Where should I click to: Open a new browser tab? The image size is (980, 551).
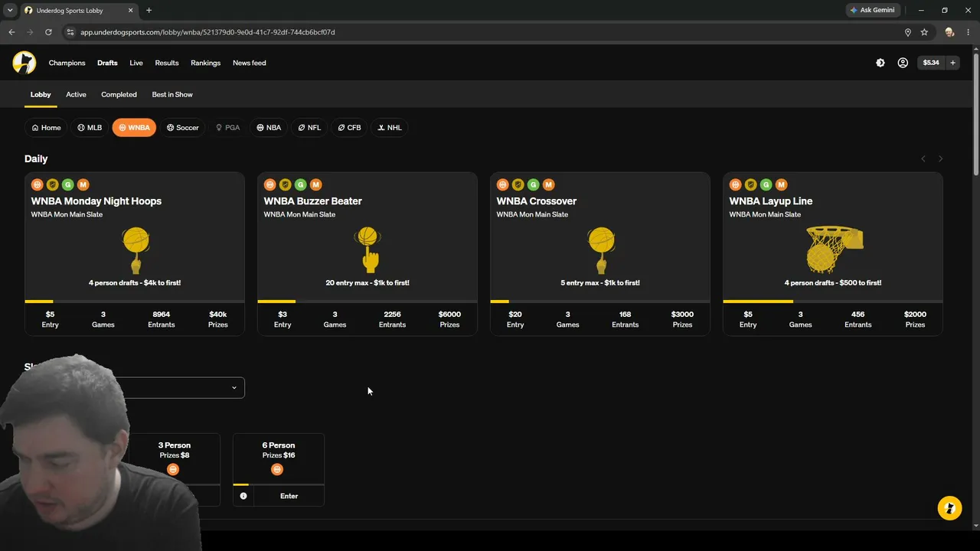(x=149, y=11)
